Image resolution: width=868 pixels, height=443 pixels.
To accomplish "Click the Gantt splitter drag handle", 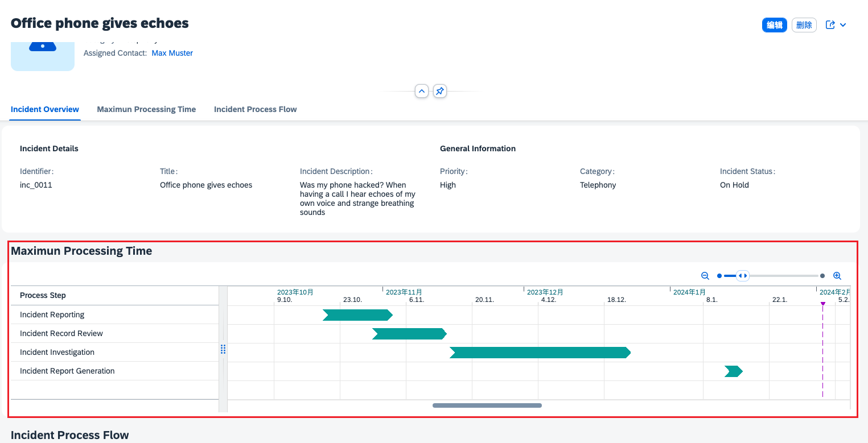I will pyautogui.click(x=223, y=349).
